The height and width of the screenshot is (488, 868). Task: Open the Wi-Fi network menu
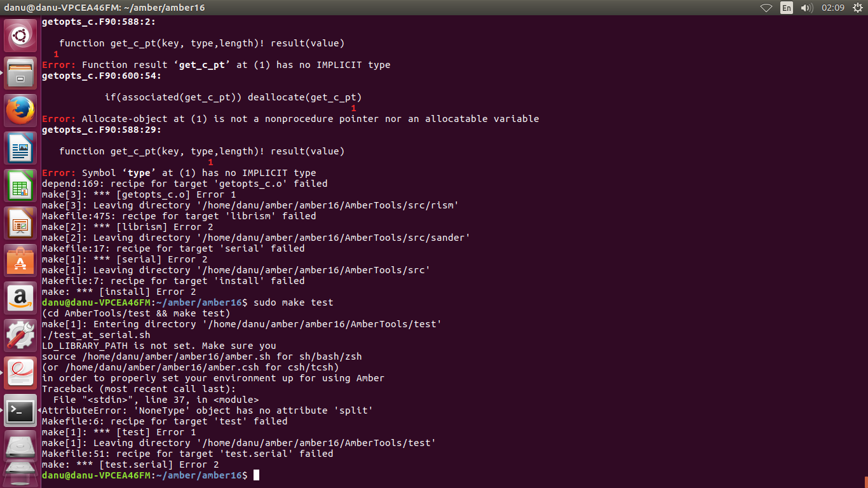click(766, 8)
